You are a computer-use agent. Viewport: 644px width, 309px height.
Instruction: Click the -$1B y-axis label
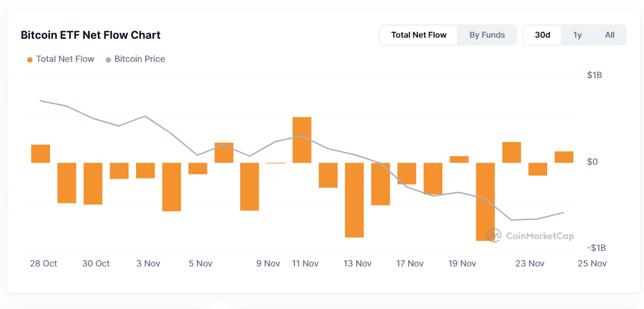[x=596, y=248]
